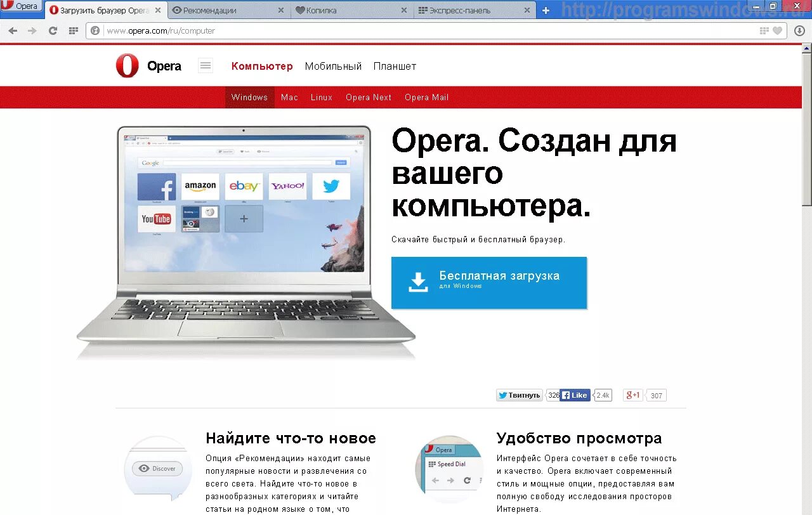Close the Рекомендации tab
812x515 pixels.
tap(282, 10)
